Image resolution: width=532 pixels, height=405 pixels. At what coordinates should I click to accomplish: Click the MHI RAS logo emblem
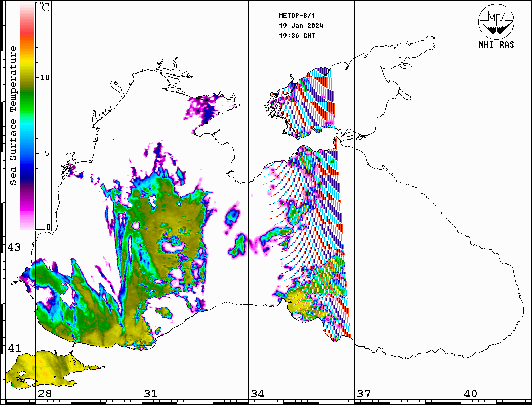(x=497, y=21)
